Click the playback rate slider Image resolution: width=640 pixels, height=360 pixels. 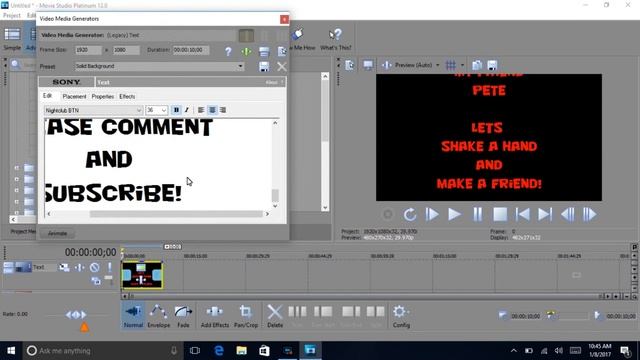coord(76,314)
